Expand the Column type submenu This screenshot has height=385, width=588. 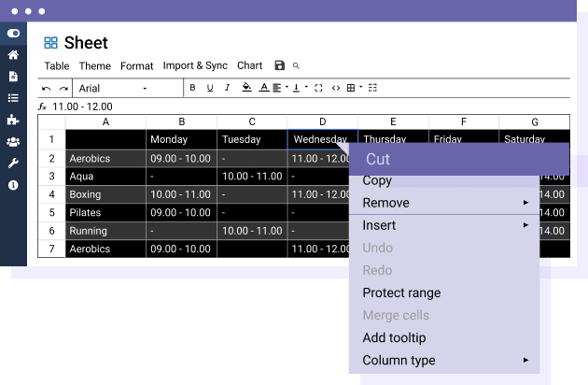click(x=445, y=360)
